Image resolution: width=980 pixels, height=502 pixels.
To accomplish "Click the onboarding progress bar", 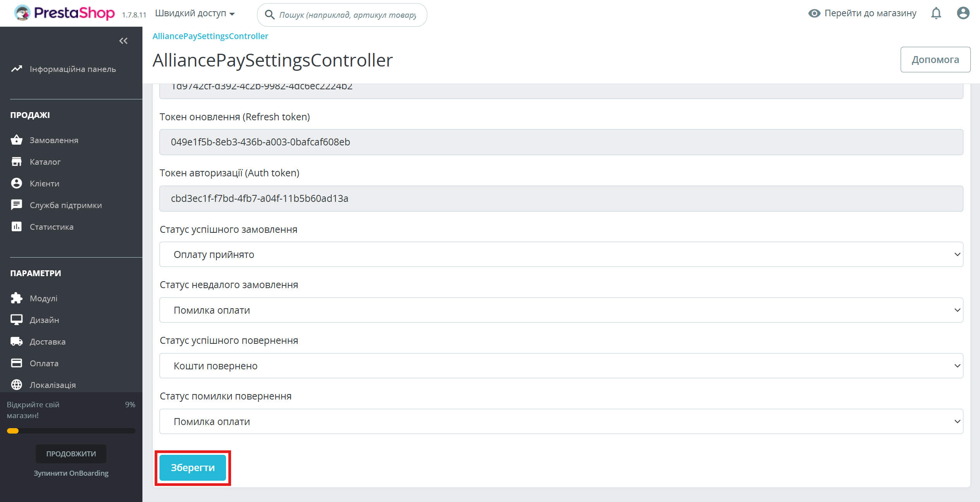I will coord(71,431).
